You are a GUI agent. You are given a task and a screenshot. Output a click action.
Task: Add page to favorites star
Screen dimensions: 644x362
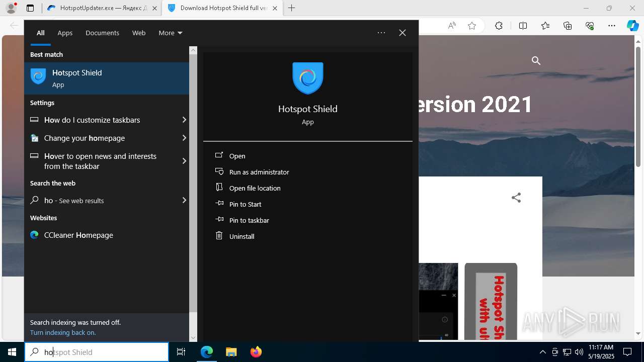tap(472, 26)
